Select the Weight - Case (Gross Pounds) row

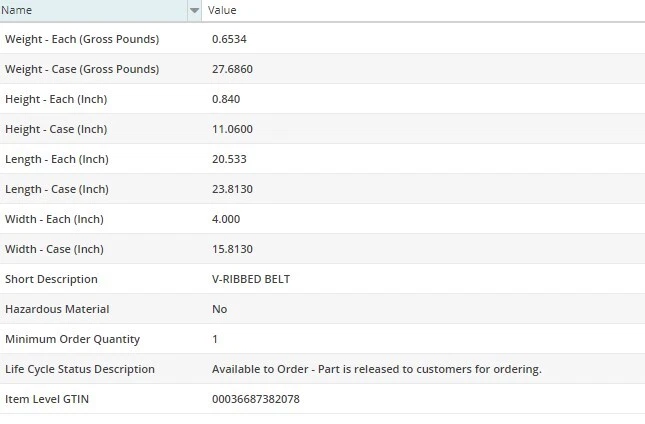[x=82, y=69]
